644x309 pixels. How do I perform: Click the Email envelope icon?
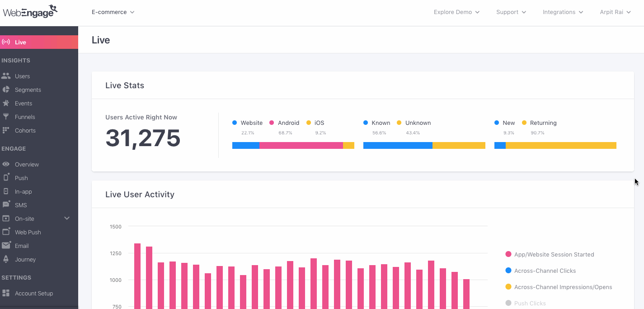(x=6, y=246)
